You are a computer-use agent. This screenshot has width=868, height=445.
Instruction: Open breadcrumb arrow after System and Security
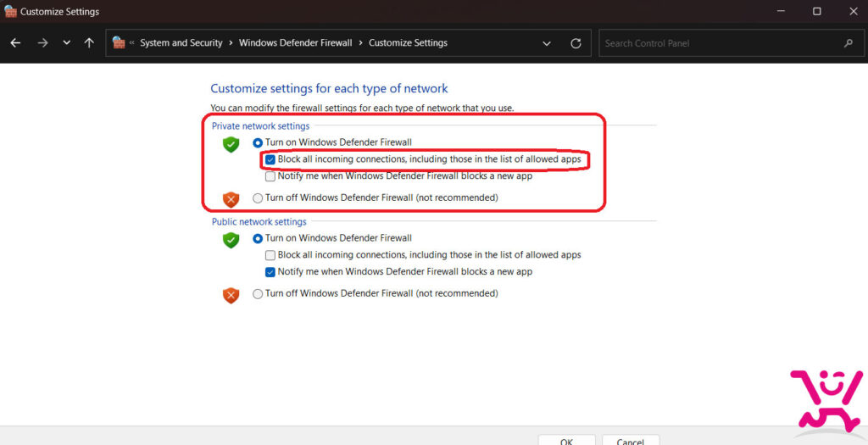pyautogui.click(x=231, y=42)
